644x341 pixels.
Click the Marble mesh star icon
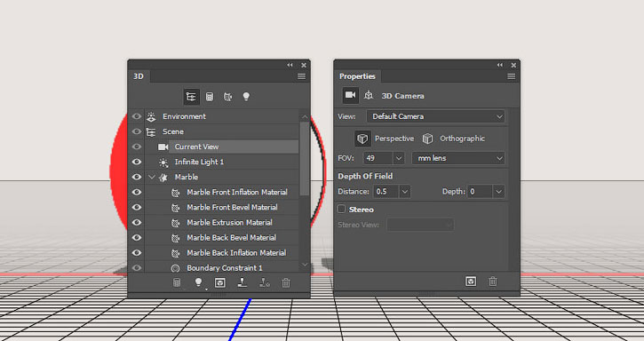(x=163, y=178)
